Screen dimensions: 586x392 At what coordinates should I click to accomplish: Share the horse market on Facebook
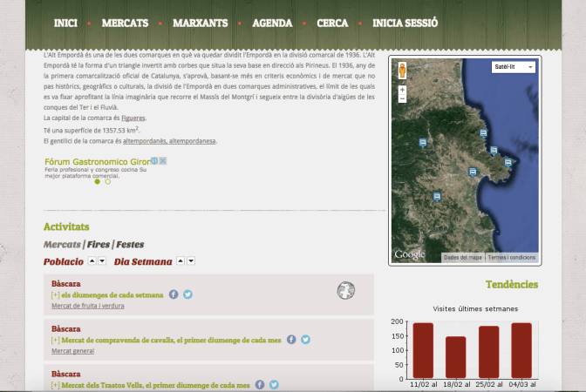(291, 340)
